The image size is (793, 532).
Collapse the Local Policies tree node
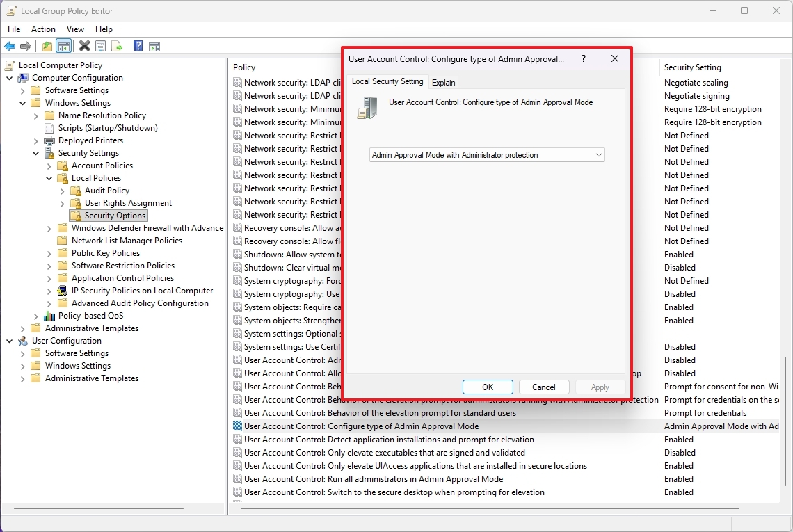(49, 177)
